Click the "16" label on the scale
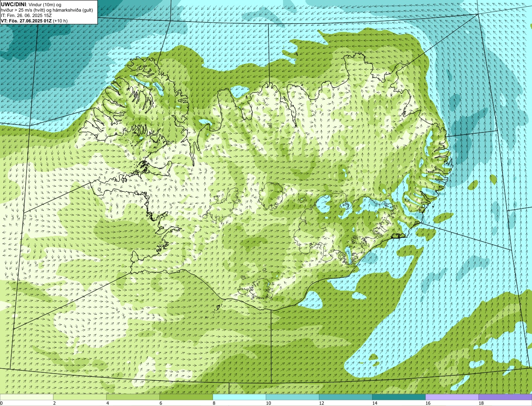This screenshot has height=406, width=532. [x=428, y=403]
